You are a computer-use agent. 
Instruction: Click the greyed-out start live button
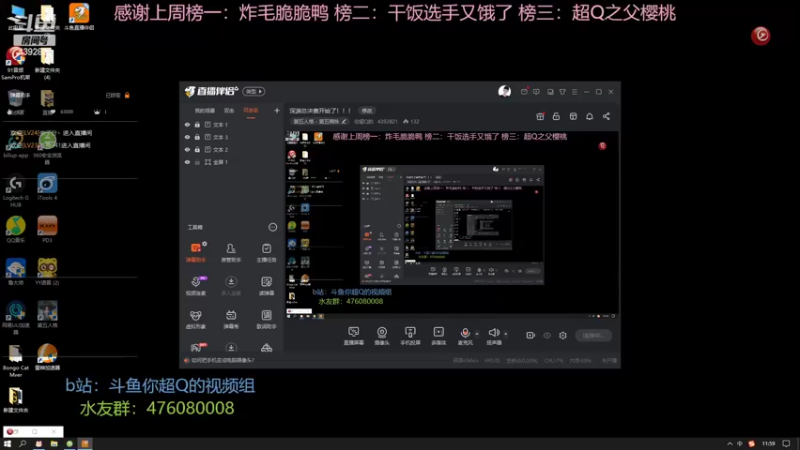pos(593,335)
